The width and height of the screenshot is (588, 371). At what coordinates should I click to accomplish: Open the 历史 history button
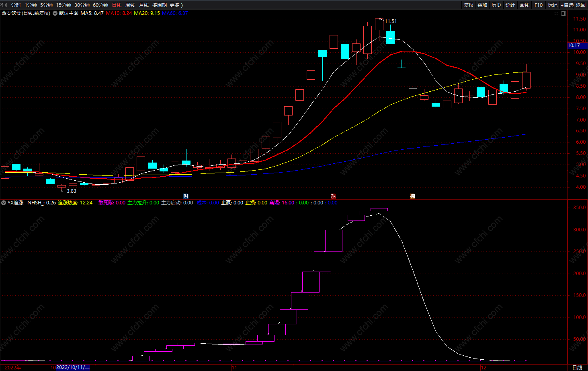point(496,5)
